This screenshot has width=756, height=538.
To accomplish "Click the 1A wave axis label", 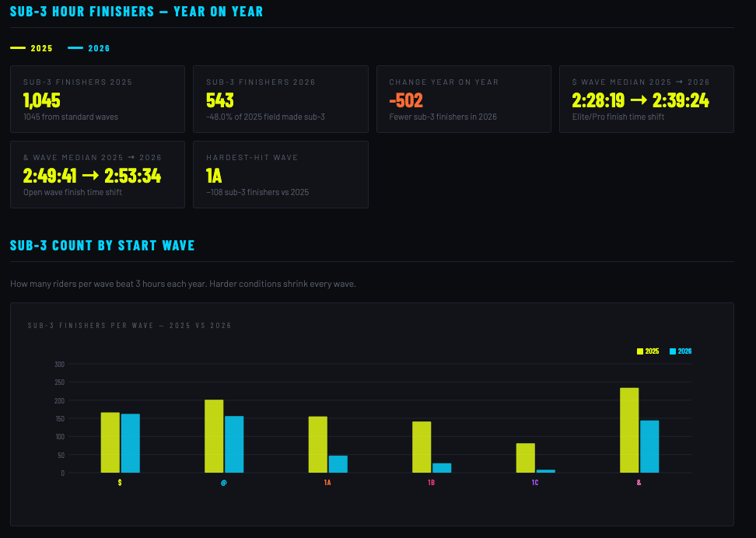I will pyautogui.click(x=327, y=483).
